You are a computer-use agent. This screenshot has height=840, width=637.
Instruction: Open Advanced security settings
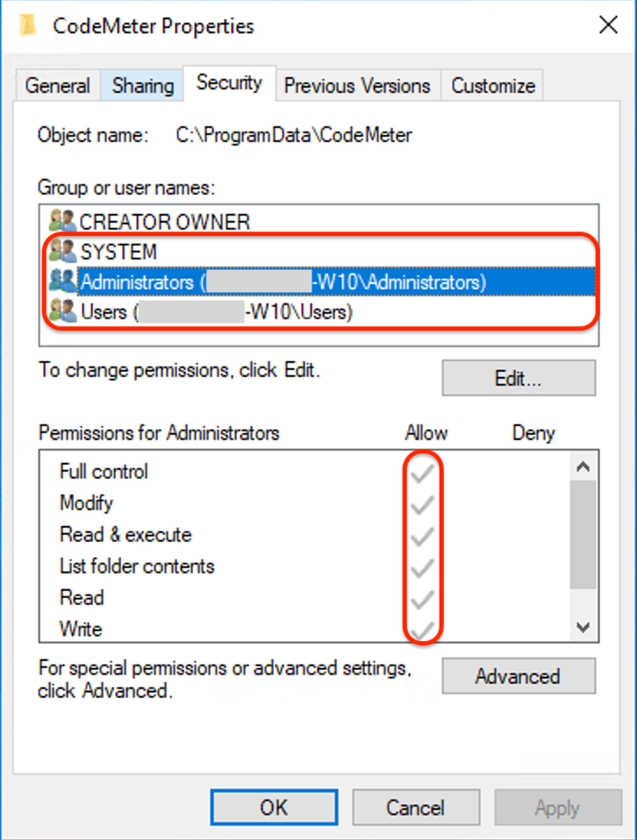pyautogui.click(x=518, y=676)
